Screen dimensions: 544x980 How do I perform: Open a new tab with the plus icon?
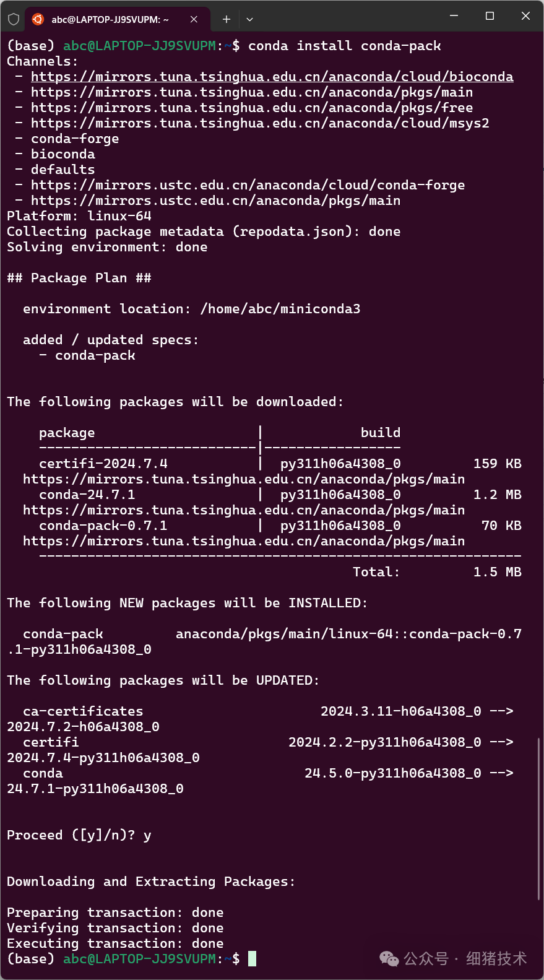[x=227, y=19]
